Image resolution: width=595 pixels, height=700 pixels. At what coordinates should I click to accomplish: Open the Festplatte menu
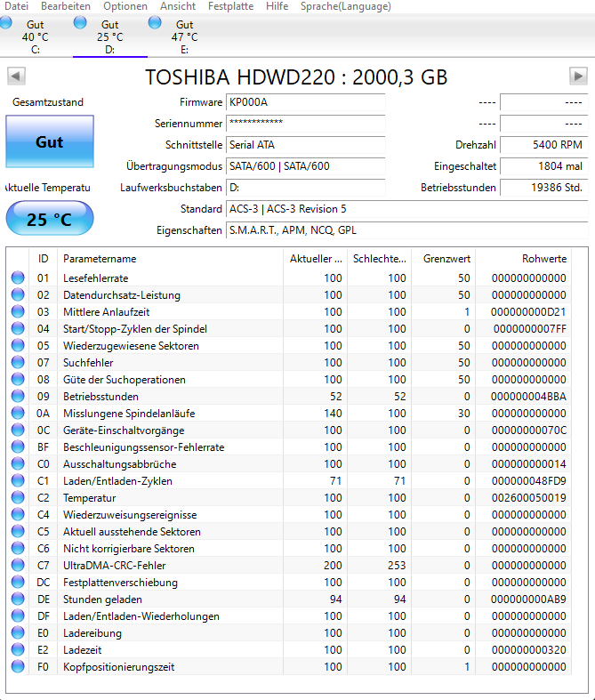coord(230,6)
